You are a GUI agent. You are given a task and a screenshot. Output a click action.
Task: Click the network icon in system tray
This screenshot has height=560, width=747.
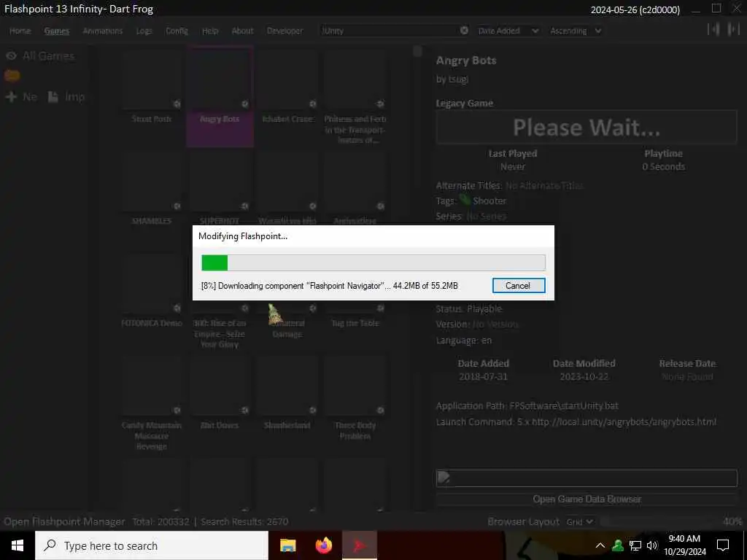point(635,545)
